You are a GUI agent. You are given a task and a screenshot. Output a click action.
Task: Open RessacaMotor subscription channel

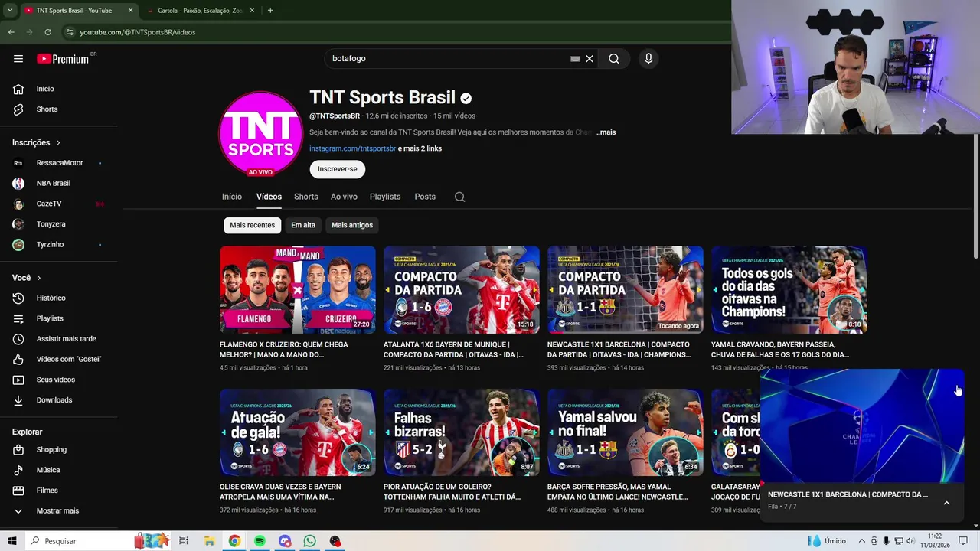[58, 163]
